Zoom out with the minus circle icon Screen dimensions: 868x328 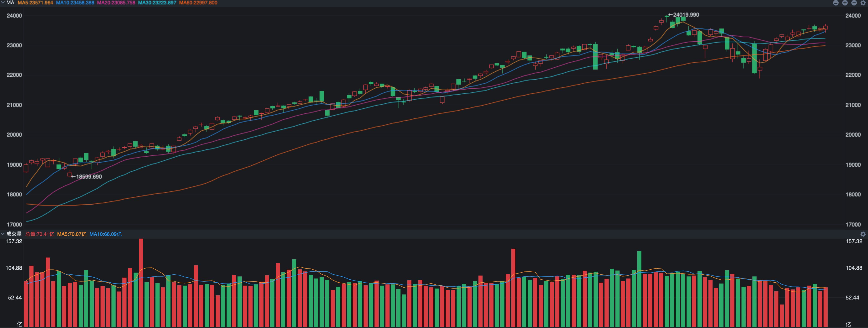854,3
